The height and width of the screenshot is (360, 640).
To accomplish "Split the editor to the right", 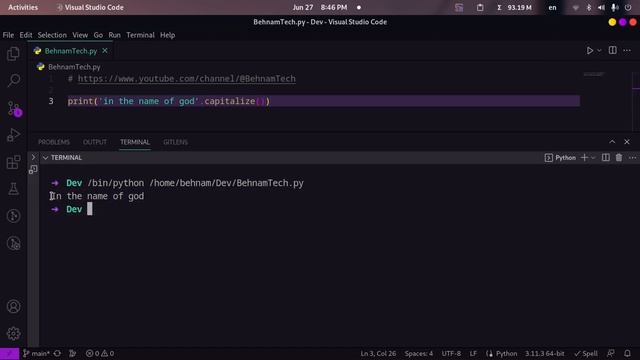I will coord(613,50).
